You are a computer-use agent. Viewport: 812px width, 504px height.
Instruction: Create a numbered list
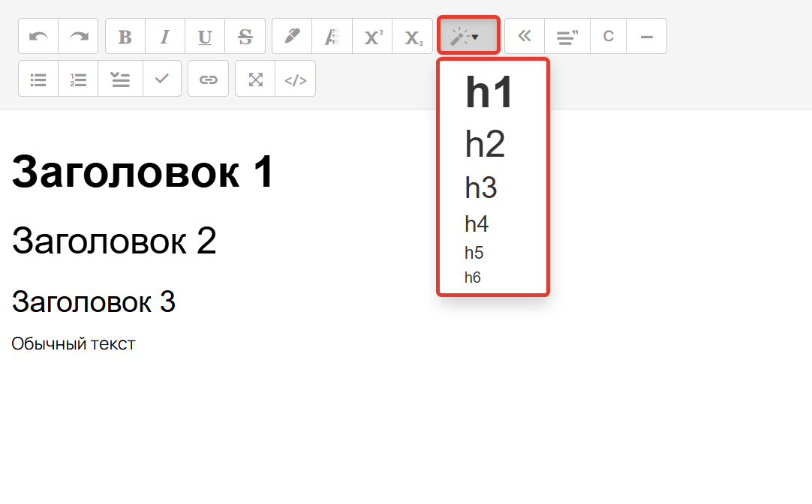pyautogui.click(x=78, y=79)
